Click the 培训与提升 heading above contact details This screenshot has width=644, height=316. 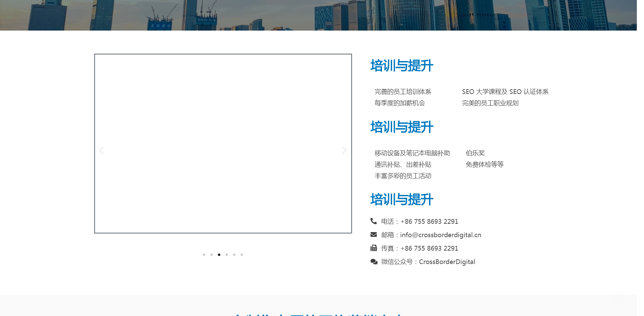[x=401, y=200]
